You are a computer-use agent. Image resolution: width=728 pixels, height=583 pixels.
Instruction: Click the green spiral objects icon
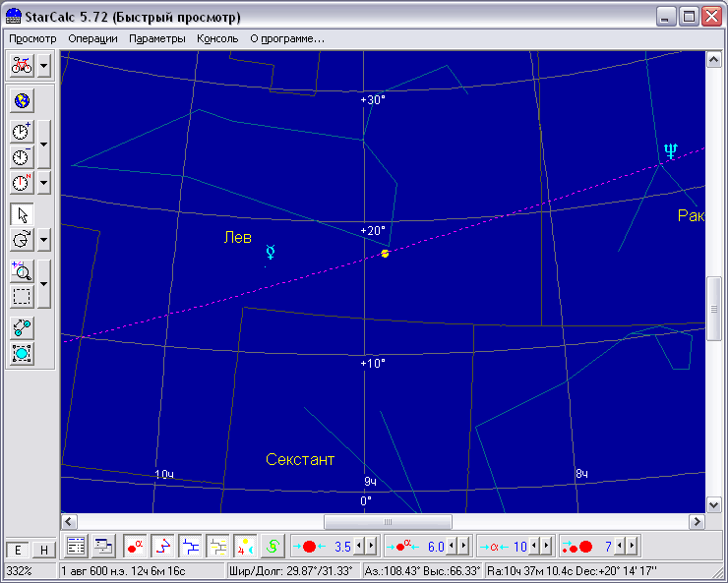click(273, 547)
